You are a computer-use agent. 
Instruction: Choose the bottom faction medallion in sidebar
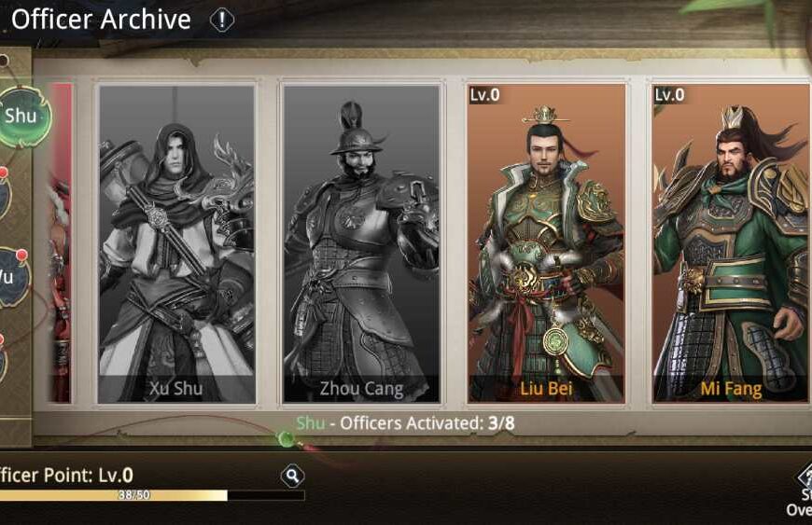click(3, 360)
